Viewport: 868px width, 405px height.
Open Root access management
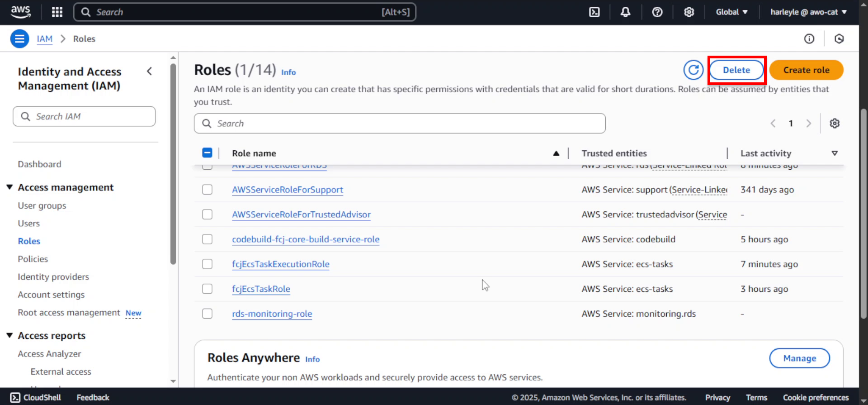point(69,313)
